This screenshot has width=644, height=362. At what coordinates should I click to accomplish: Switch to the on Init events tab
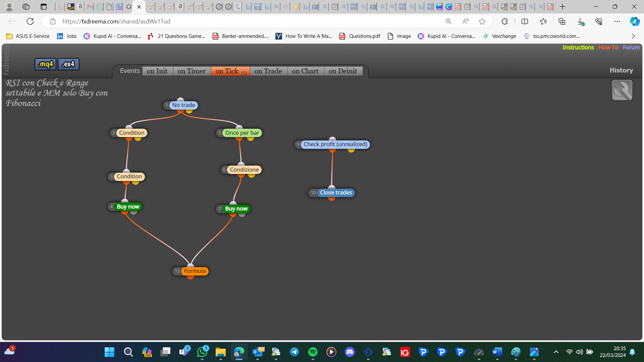(157, 71)
